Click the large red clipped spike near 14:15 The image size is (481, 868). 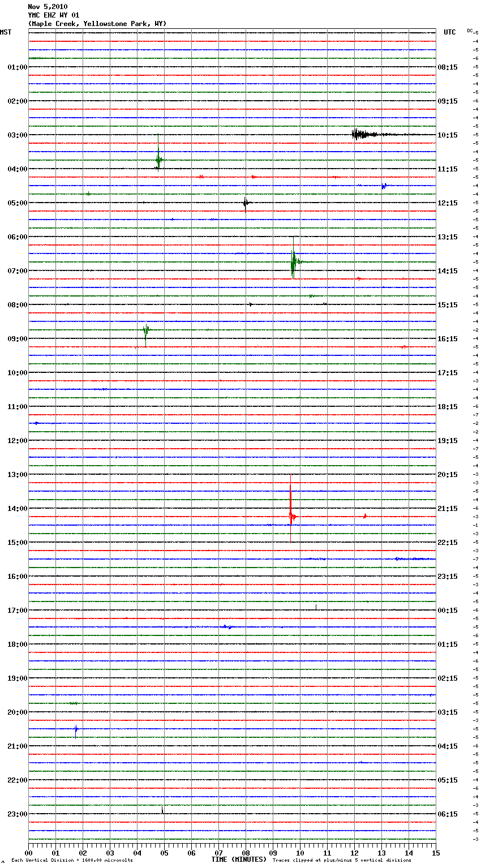click(x=291, y=509)
